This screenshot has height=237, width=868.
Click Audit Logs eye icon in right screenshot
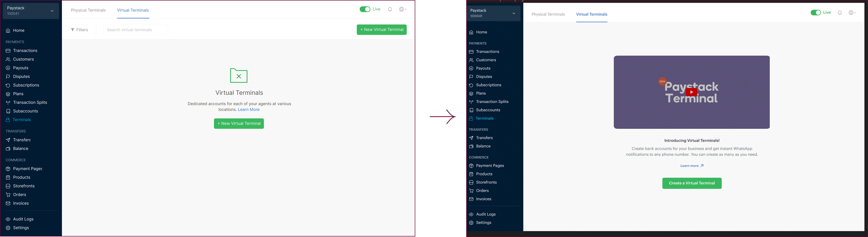click(x=471, y=214)
